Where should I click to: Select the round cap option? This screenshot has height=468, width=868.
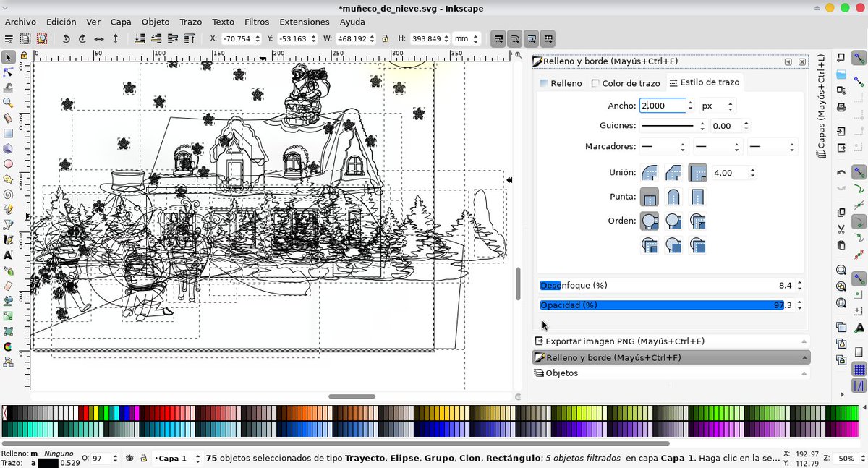coord(673,197)
